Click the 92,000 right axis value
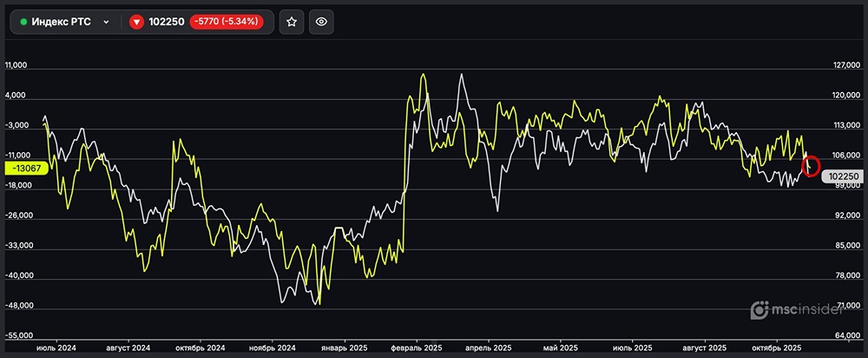This screenshot has width=868, height=358. point(847,215)
